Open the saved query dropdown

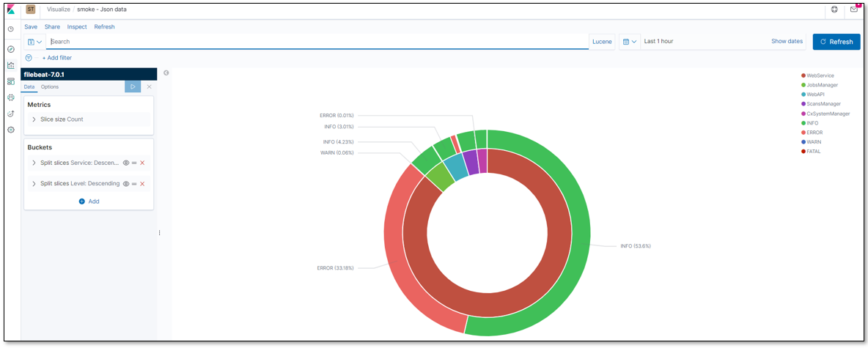pyautogui.click(x=35, y=42)
